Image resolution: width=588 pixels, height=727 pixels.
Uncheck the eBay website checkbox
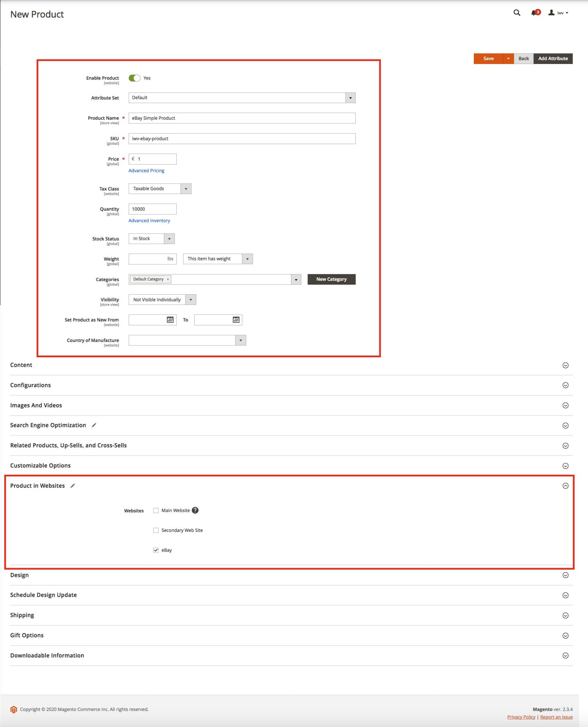156,551
